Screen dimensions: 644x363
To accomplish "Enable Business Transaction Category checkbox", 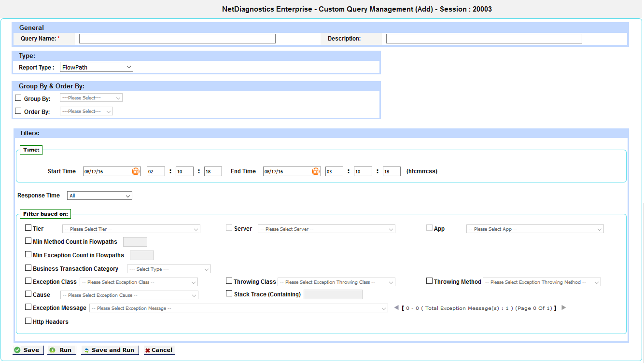I will 28,268.
